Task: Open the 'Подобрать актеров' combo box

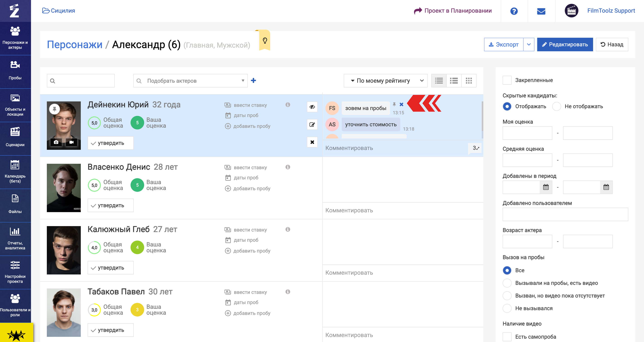Action: [190, 81]
